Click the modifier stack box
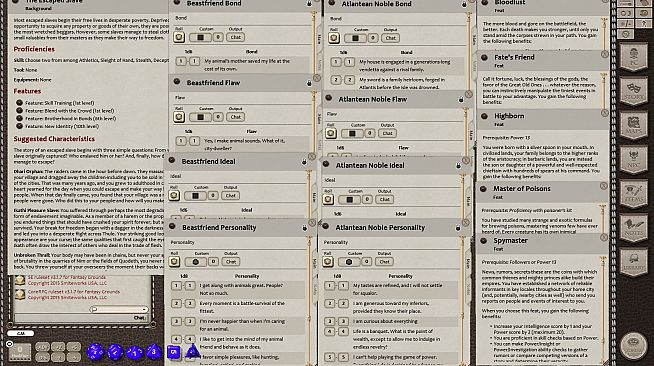 tap(20, 351)
